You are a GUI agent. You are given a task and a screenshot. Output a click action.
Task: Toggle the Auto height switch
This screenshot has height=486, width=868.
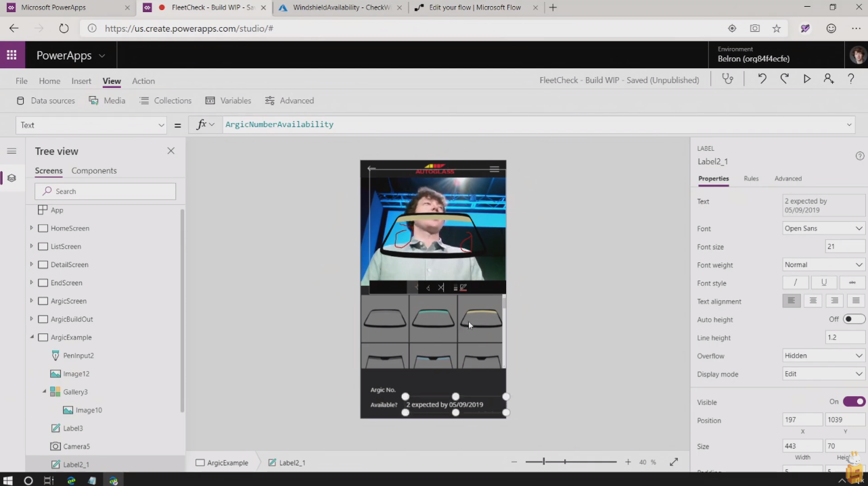click(854, 319)
